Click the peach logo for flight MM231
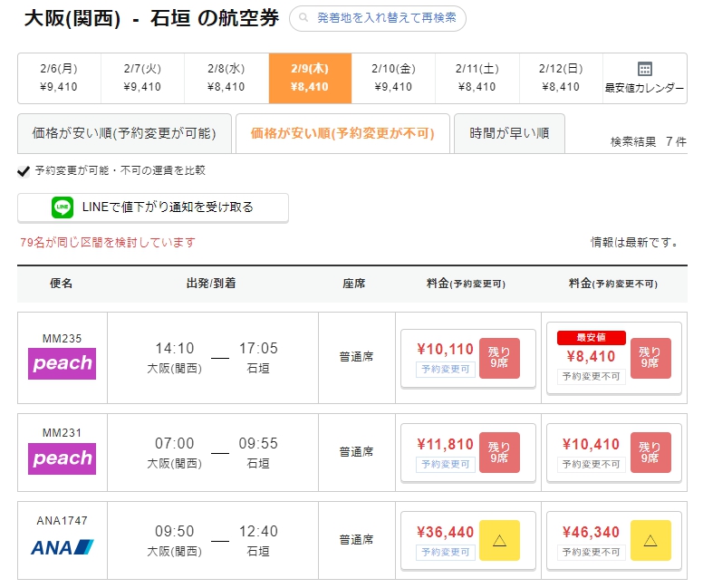Screen dimensions: 703x588 [x=62, y=458]
